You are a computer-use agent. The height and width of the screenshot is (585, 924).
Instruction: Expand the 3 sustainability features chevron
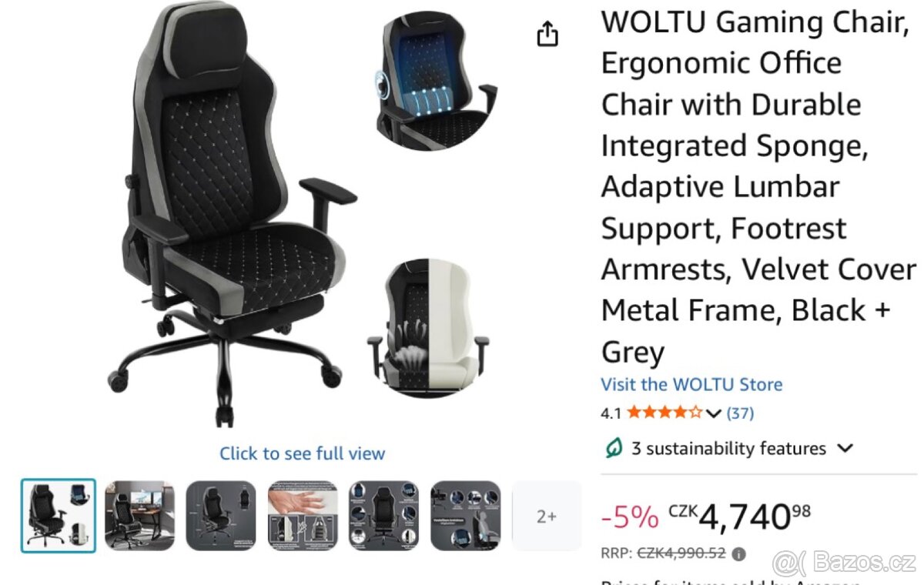coord(845,448)
